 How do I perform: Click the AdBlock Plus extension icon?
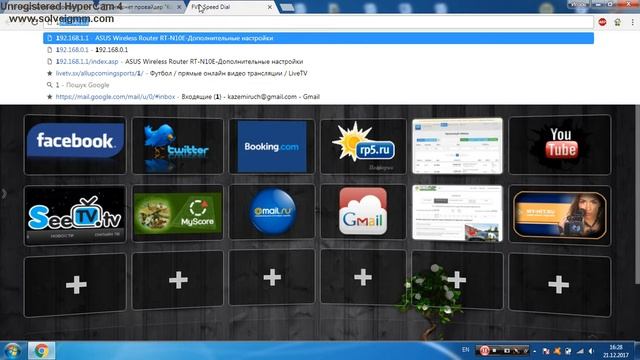tap(602, 22)
